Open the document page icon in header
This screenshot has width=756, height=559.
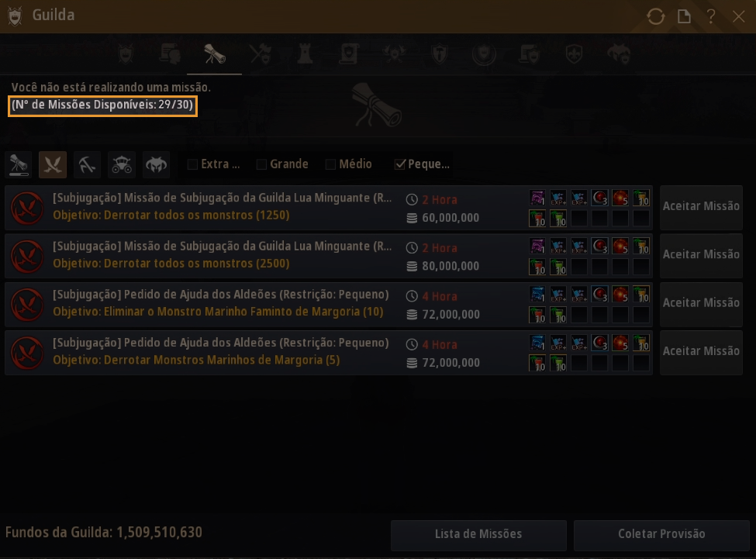point(684,16)
